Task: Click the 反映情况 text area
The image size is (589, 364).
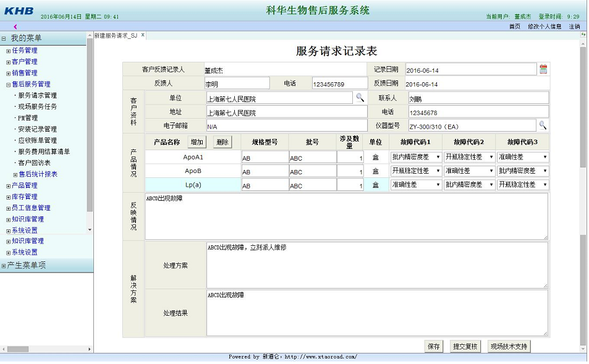Action: pos(346,216)
